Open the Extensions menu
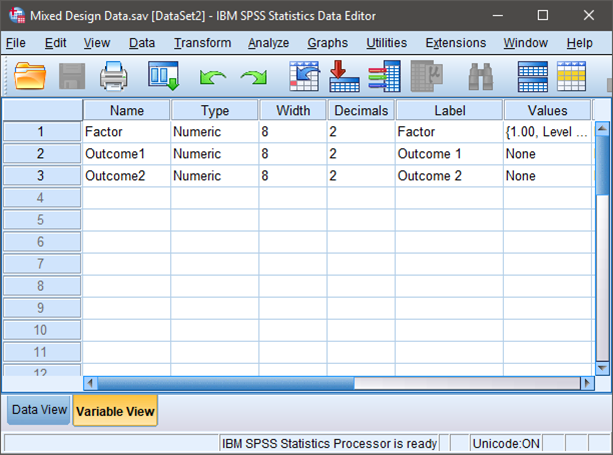The width and height of the screenshot is (613, 455). tap(456, 43)
